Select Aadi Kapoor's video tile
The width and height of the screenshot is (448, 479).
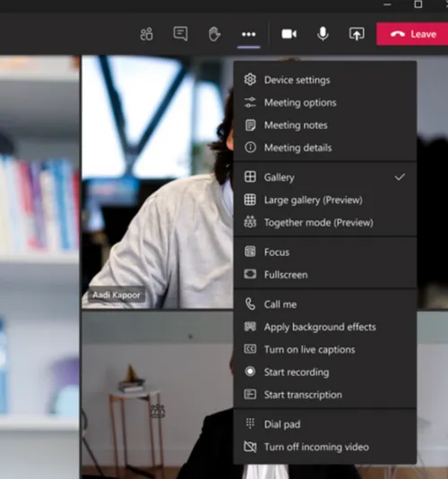157,182
